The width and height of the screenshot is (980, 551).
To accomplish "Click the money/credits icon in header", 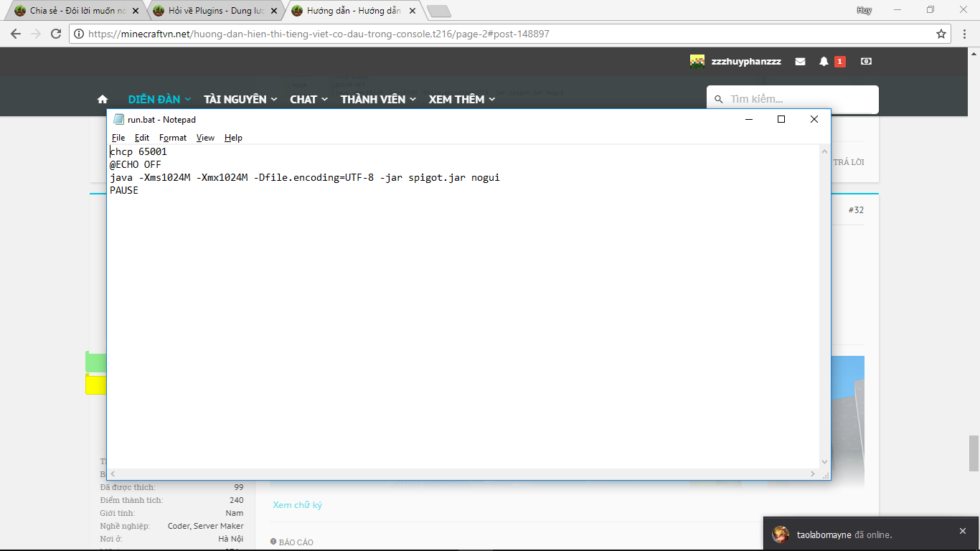I will [866, 62].
